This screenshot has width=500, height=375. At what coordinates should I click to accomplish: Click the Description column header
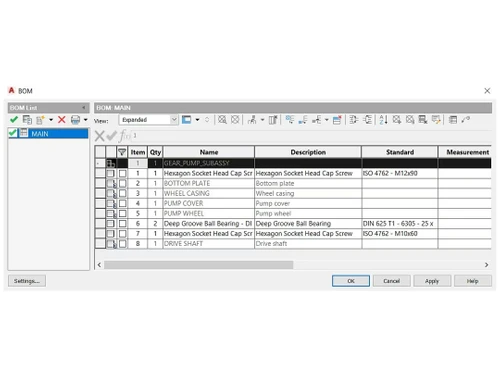pyautogui.click(x=308, y=152)
